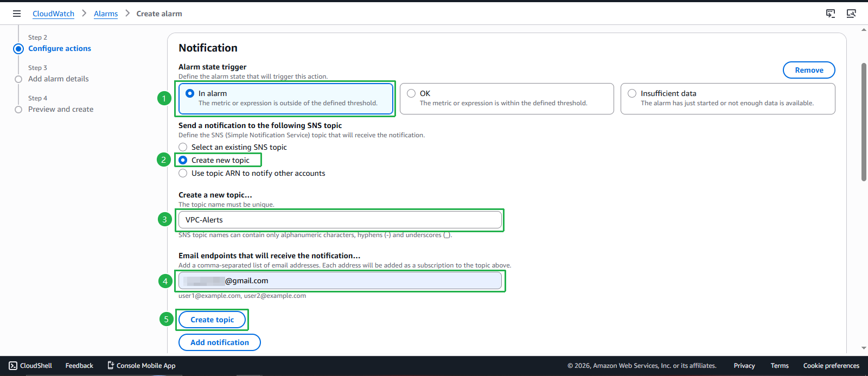Click the VPC-Alerts topic name field
Screen dimensions: 868x376
[340, 220]
